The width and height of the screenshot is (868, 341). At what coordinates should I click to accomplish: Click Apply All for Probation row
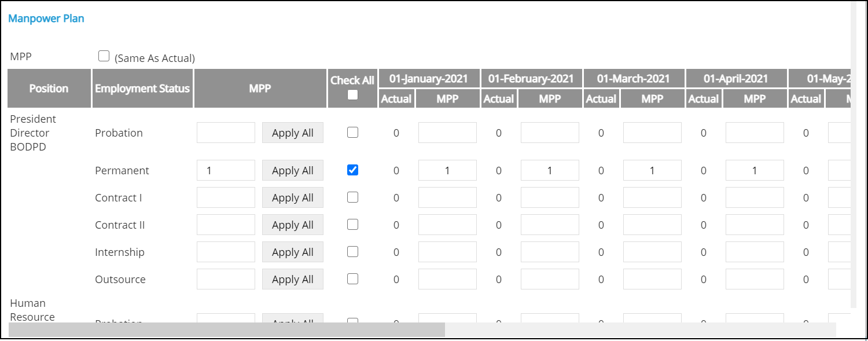click(292, 133)
